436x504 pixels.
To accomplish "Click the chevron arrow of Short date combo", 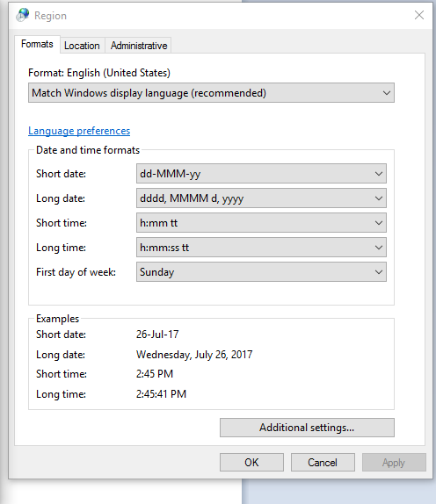I will (379, 174).
